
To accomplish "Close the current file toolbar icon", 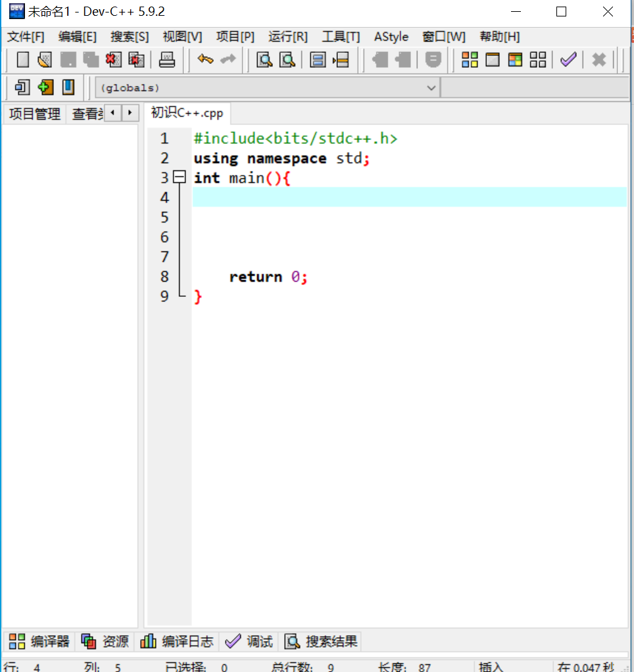I will [x=114, y=60].
